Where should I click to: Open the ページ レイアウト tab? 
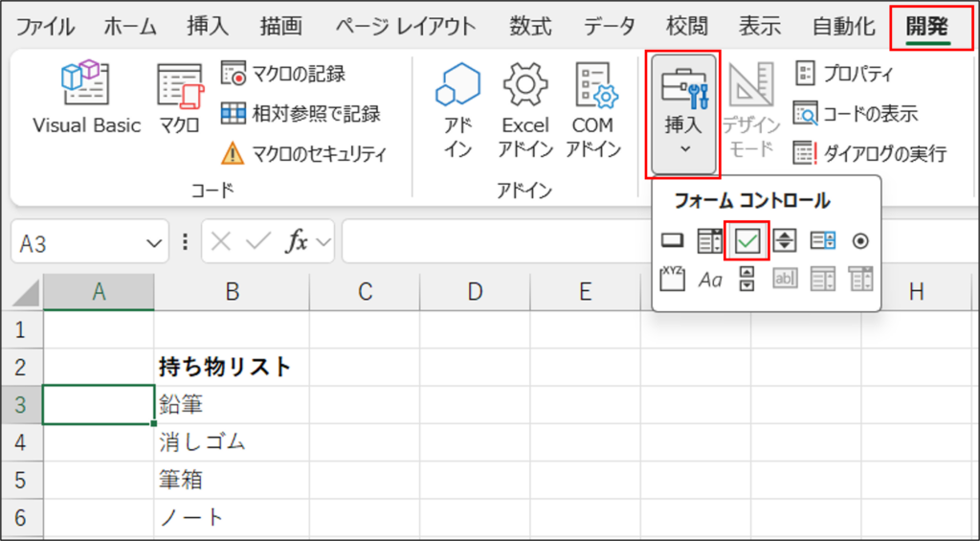tap(405, 26)
